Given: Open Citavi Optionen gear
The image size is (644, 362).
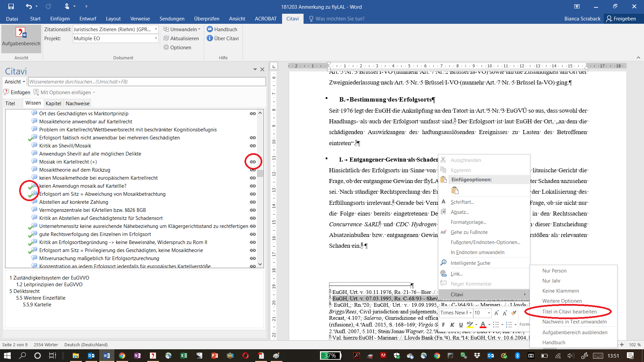Looking at the screenshot, I should (166, 47).
